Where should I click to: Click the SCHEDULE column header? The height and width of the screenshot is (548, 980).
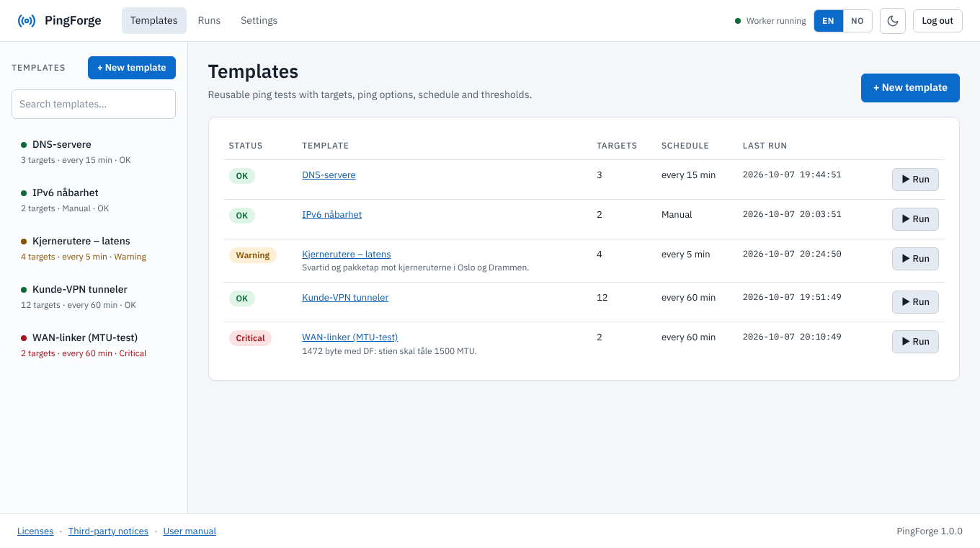pos(685,146)
